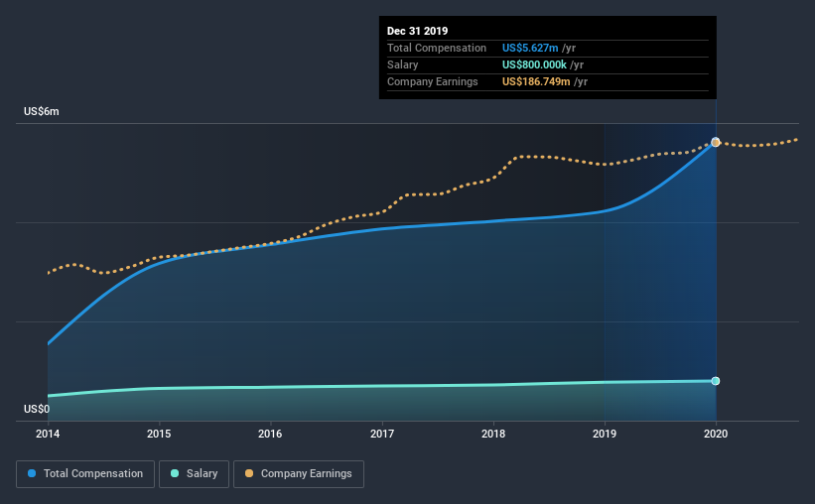Click the 2015 x-axis label

coord(159,434)
